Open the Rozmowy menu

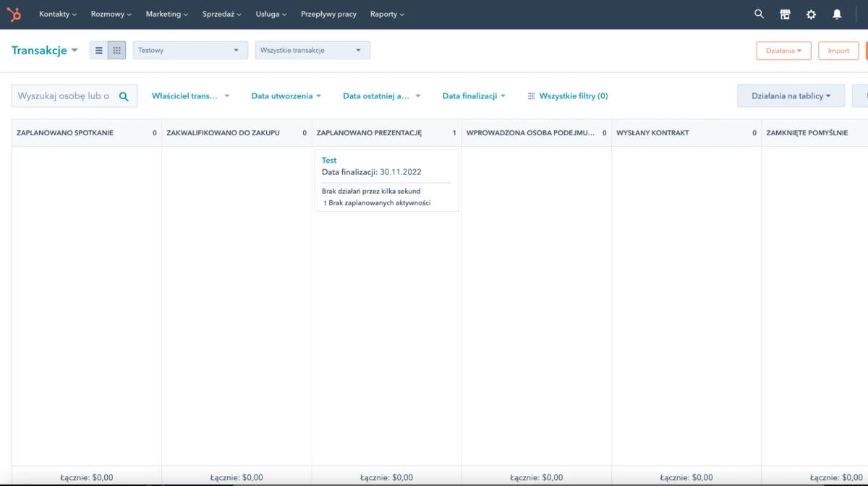click(111, 14)
